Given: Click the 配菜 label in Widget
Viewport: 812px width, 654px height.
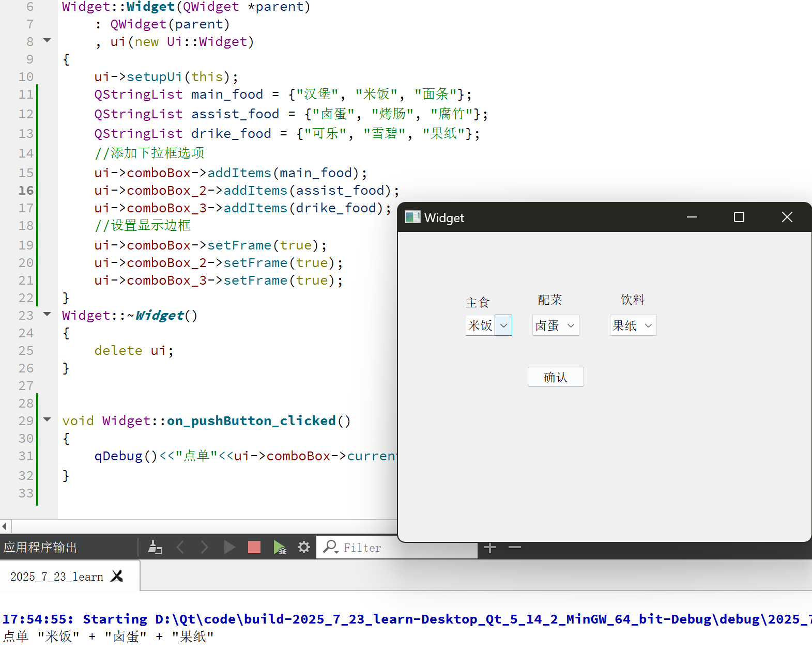Looking at the screenshot, I should coord(550,300).
